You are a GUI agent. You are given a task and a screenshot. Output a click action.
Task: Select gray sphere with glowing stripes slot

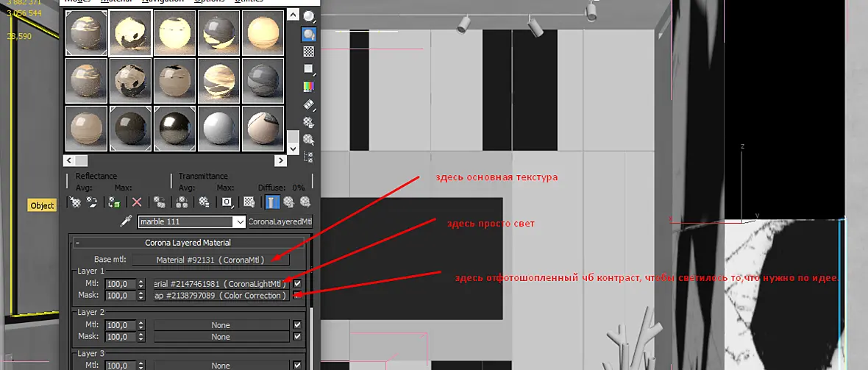pyautogui.click(x=219, y=32)
